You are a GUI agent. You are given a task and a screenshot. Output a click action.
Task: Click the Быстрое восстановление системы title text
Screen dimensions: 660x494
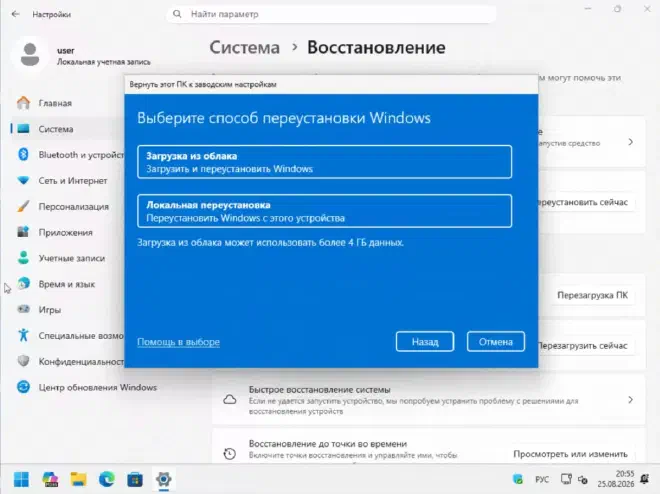click(x=319, y=390)
